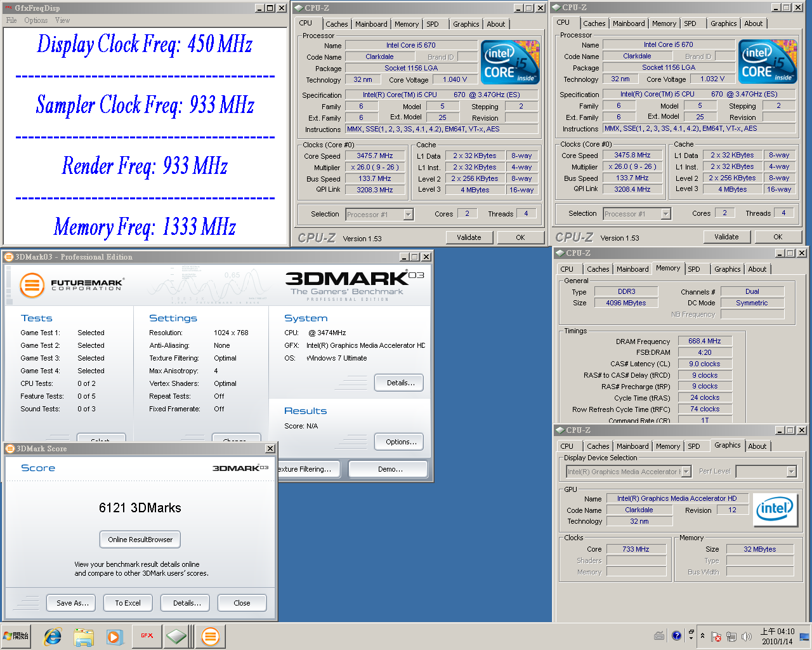Click the Close button in 3DMark Score
Viewport: 812px width, 650px height.
(242, 603)
